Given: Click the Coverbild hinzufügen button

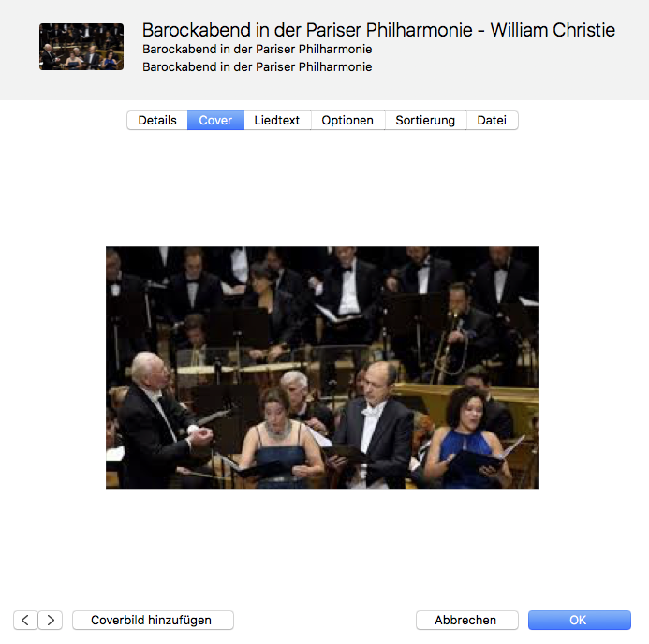Looking at the screenshot, I should click(x=152, y=620).
